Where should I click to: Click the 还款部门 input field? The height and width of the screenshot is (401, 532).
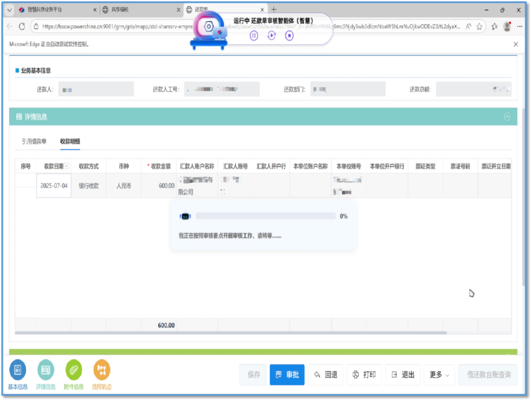[348, 89]
